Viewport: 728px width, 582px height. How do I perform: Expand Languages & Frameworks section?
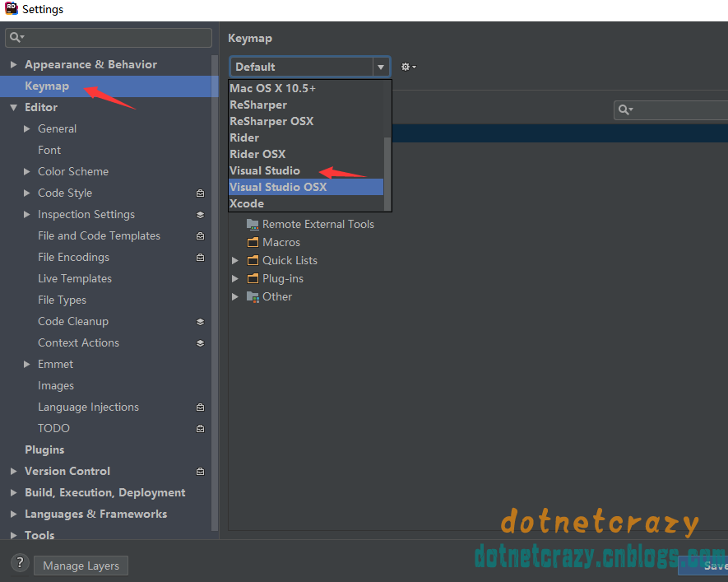13,514
